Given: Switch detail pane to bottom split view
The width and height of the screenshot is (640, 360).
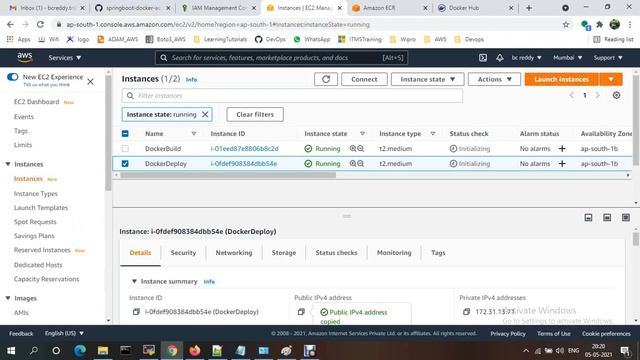Looking at the screenshot, I should pyautogui.click(x=588, y=218).
